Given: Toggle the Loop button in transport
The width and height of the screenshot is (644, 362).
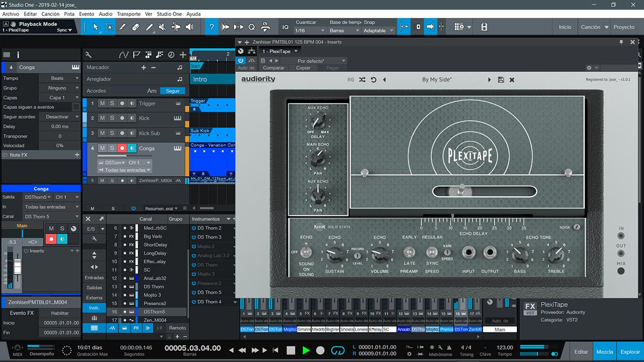Looking at the screenshot, I should pos(338,350).
